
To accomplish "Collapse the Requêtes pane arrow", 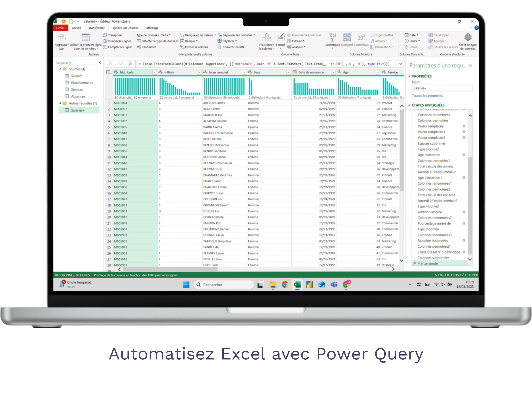I will [100, 63].
